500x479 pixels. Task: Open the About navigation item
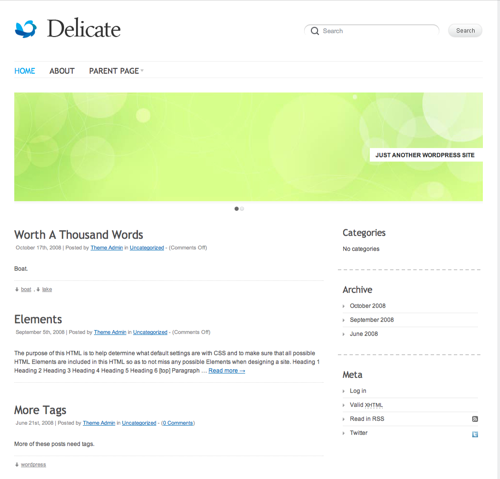click(x=62, y=71)
